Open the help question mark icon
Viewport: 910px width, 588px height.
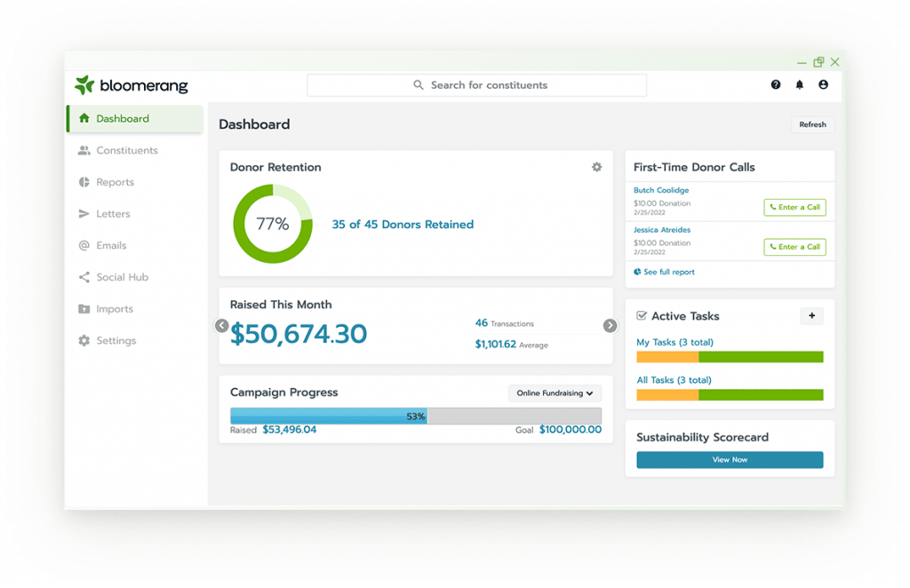coord(775,84)
